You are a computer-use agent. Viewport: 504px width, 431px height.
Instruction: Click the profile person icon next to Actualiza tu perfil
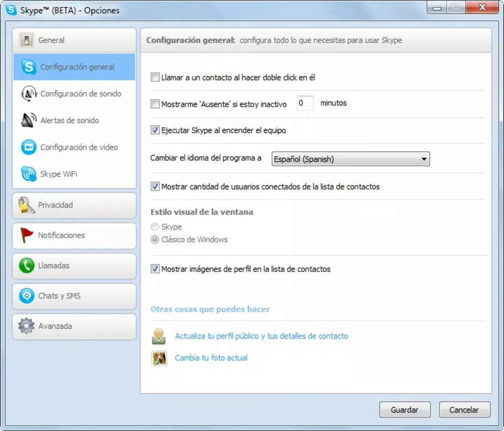[159, 336]
